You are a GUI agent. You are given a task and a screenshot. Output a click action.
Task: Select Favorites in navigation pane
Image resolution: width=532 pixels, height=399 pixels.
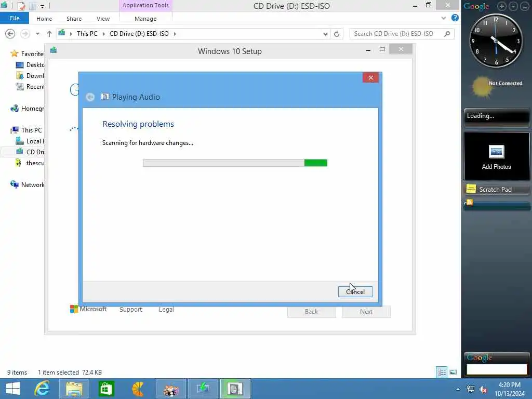pyautogui.click(x=28, y=54)
